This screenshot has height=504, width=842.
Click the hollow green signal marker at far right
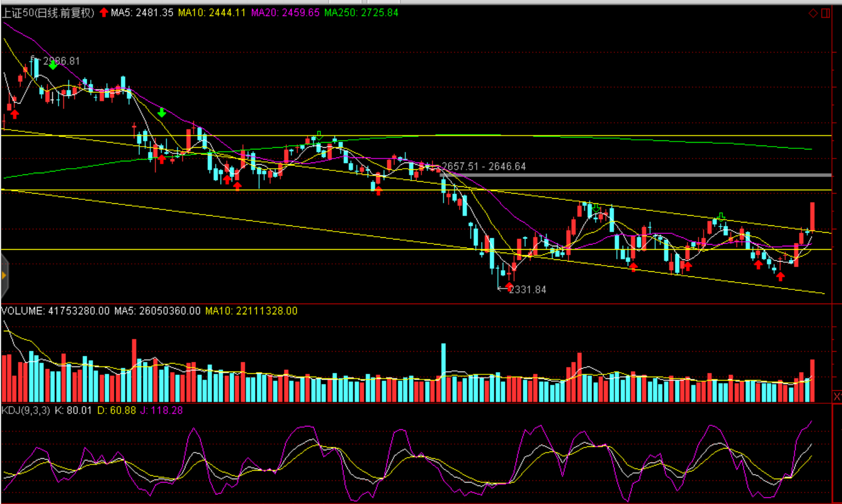pyautogui.click(x=721, y=216)
